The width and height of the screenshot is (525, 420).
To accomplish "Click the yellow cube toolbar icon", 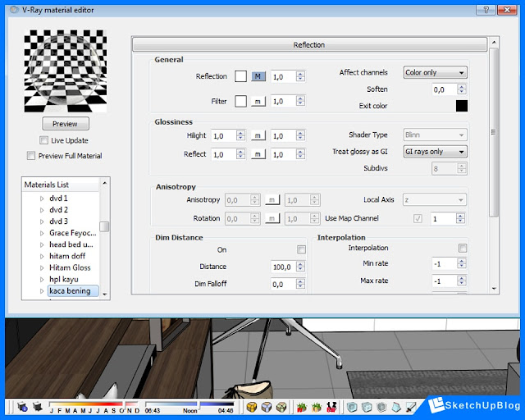I will click(x=252, y=407).
